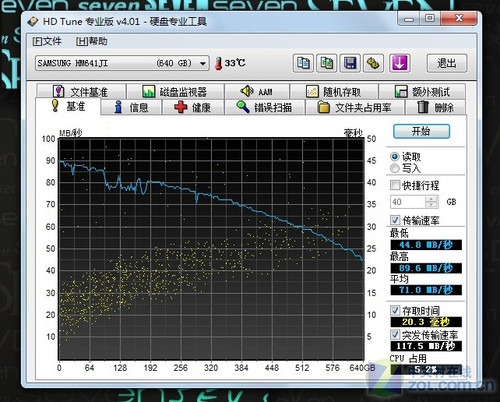Click the 开始 start button

[x=422, y=131]
